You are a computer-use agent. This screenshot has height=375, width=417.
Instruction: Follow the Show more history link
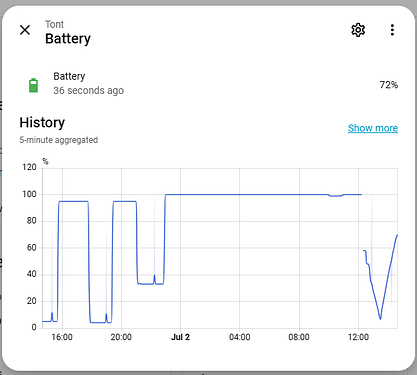[x=373, y=128]
